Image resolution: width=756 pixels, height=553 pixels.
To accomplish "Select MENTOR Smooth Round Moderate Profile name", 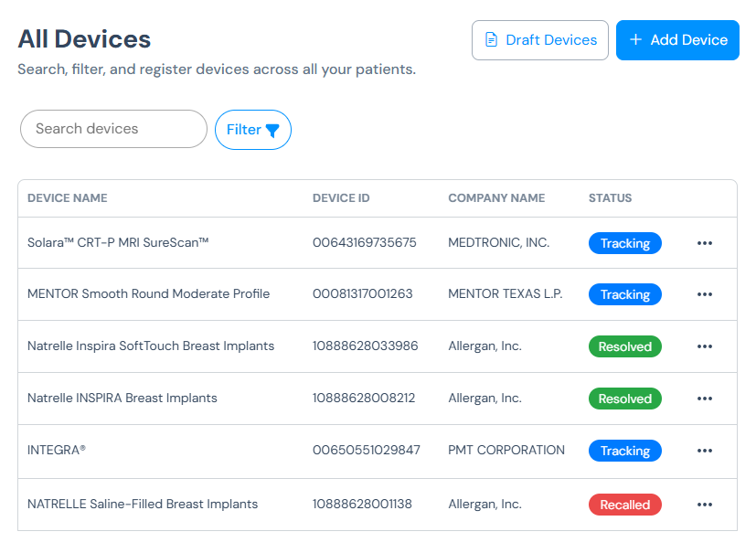I will (148, 293).
